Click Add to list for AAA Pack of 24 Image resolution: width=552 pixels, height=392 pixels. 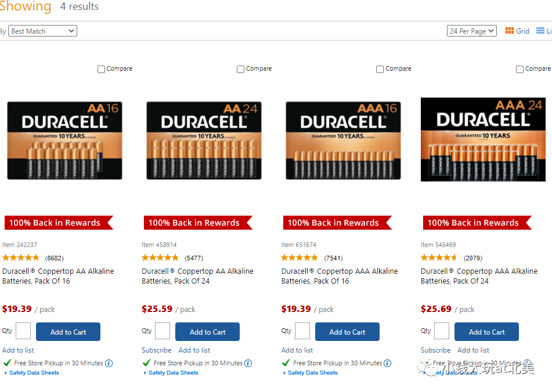(x=474, y=350)
